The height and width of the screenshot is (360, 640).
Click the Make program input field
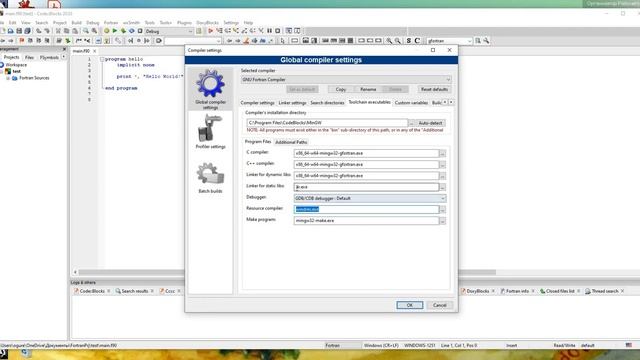pyautogui.click(x=366, y=221)
